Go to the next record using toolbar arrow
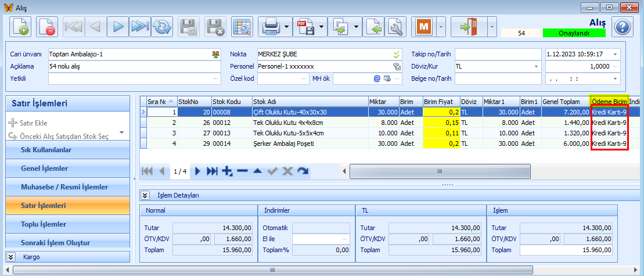 (x=118, y=27)
